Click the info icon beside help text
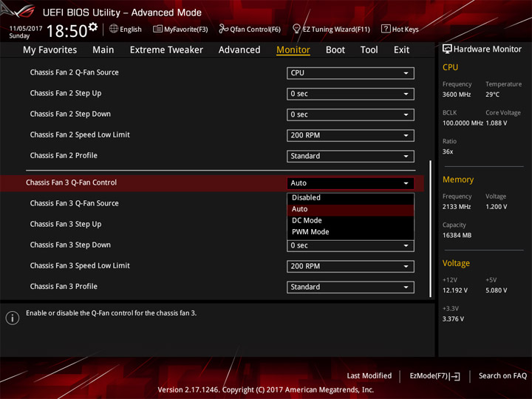 [x=13, y=318]
